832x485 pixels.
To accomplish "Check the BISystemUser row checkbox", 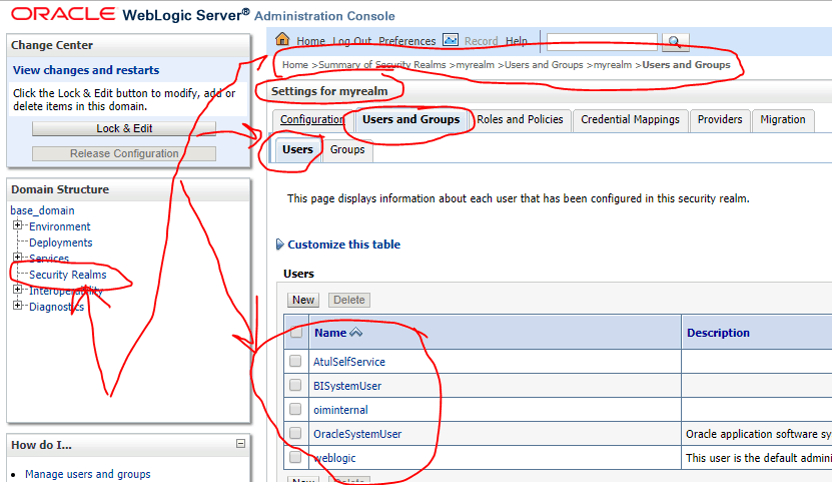I will 296,385.
